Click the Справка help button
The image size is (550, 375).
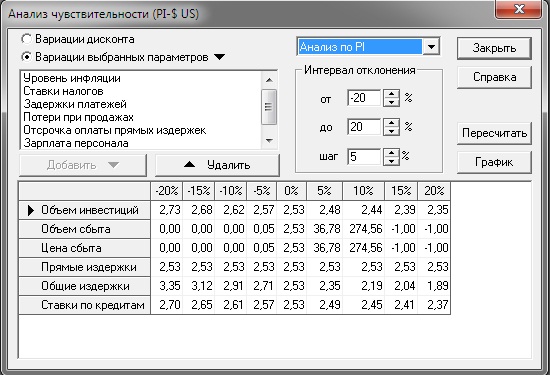(494, 77)
